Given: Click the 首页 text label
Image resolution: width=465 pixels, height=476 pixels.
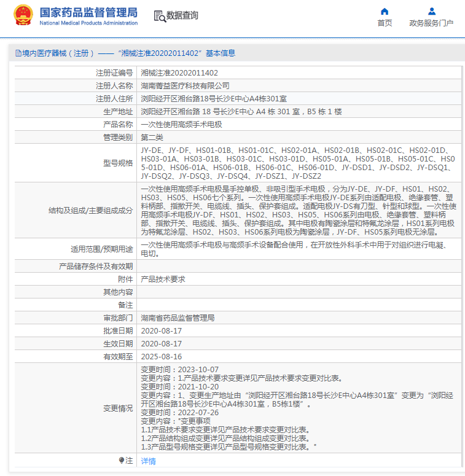Looking at the screenshot, I should (x=385, y=23).
